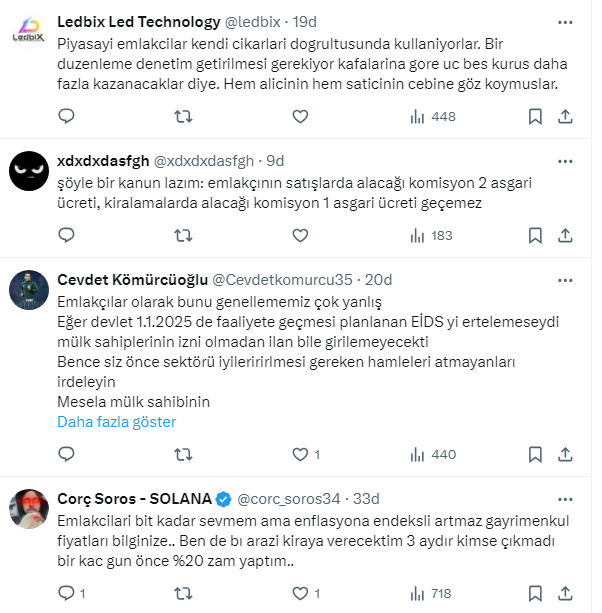Like Cevdet Kömürcüoğlu's tweet
602x613 pixels.
click(x=300, y=455)
